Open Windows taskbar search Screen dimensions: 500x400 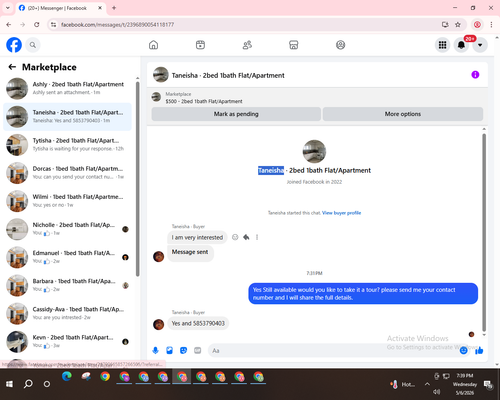(x=28, y=384)
